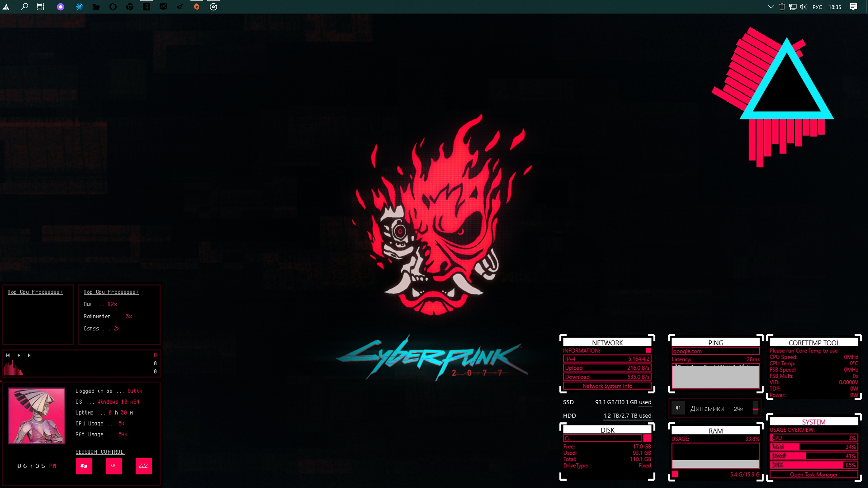Click the RAM widget title
The image size is (868, 488).
pyautogui.click(x=715, y=431)
